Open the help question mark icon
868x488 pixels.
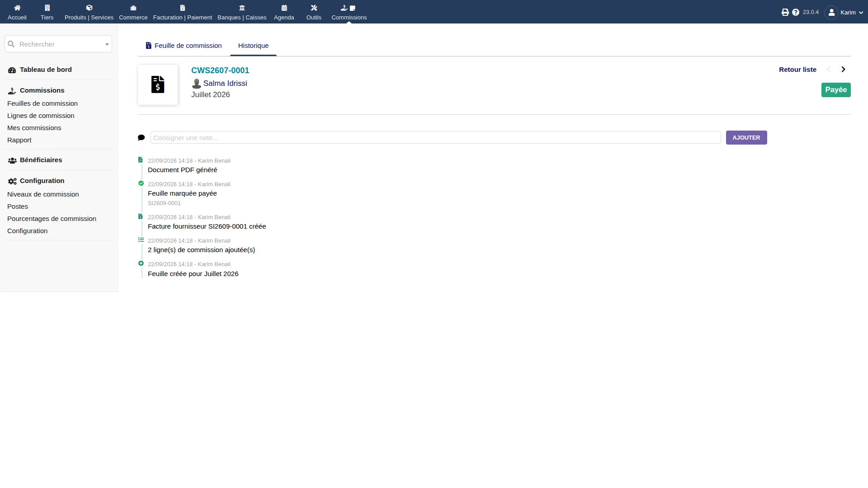796,12
